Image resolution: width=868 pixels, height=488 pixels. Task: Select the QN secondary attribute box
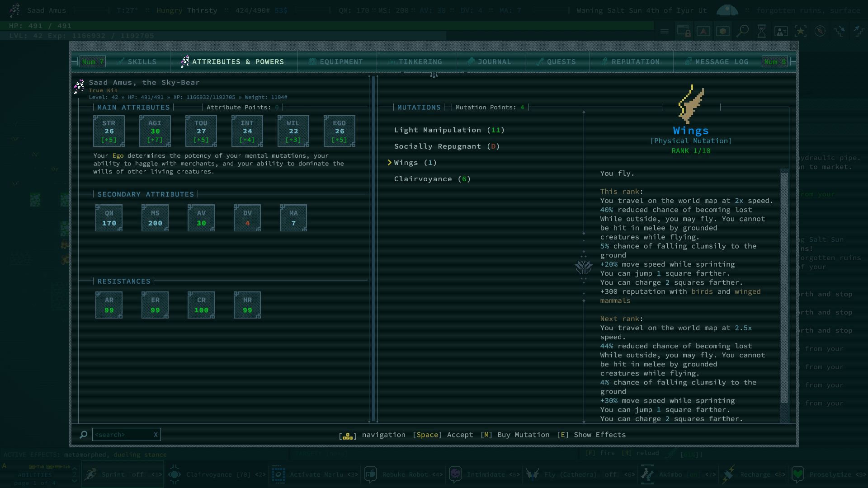pos(109,218)
